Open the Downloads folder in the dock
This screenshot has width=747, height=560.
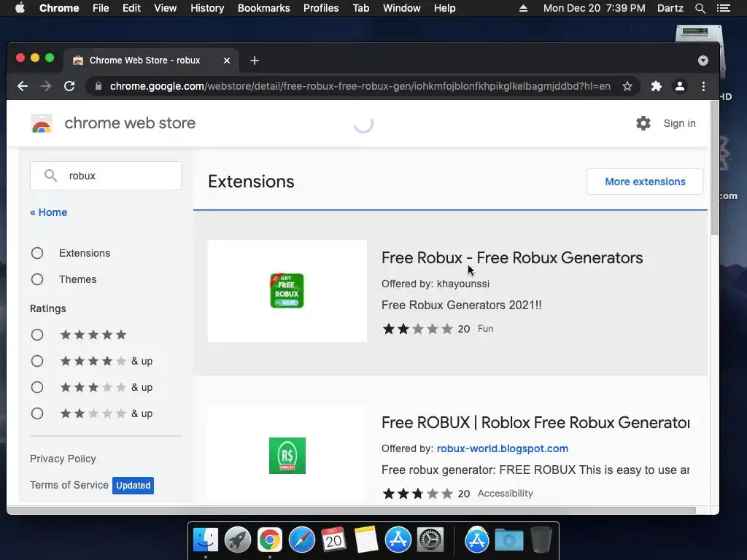[508, 540]
